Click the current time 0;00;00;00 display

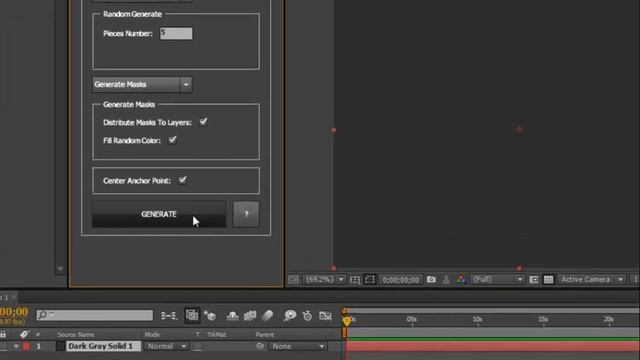pos(400,280)
